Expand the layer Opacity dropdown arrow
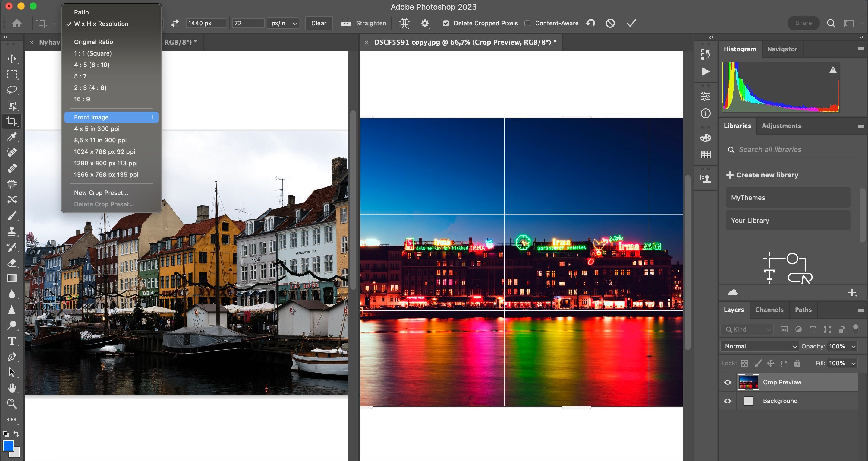The height and width of the screenshot is (461, 868). click(x=854, y=346)
